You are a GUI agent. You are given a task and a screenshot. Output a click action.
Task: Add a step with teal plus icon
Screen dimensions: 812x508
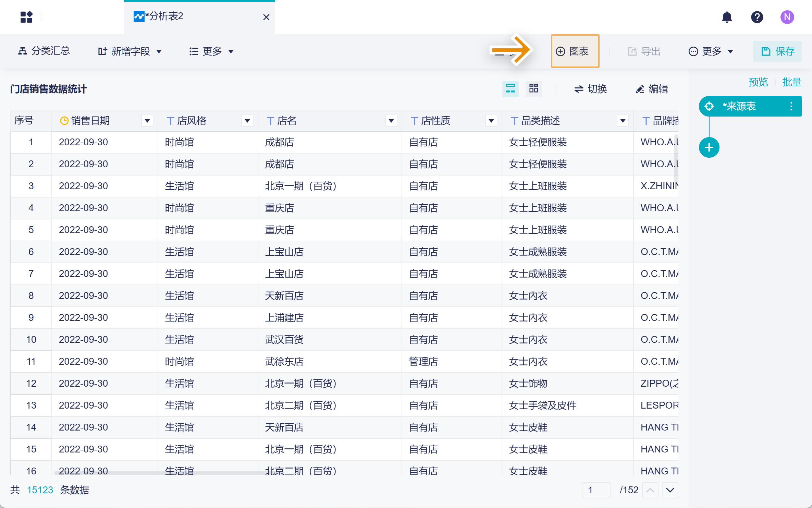tap(709, 147)
